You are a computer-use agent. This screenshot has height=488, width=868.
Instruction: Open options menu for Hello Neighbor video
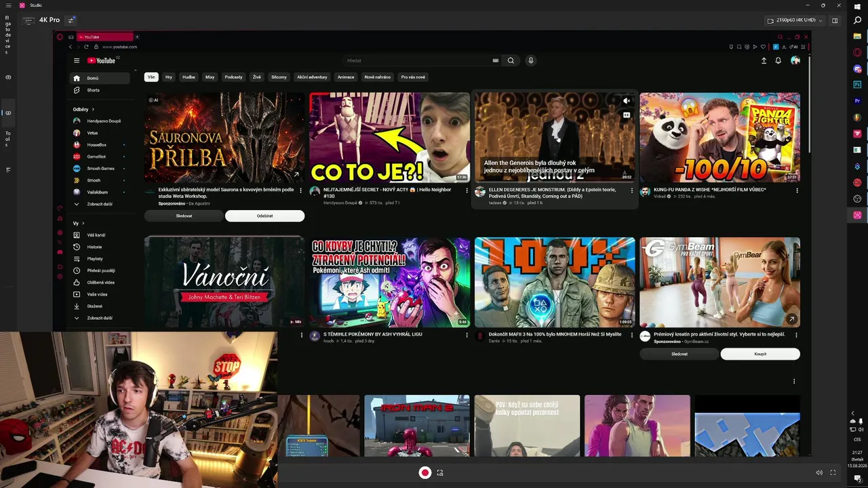pyautogui.click(x=467, y=190)
